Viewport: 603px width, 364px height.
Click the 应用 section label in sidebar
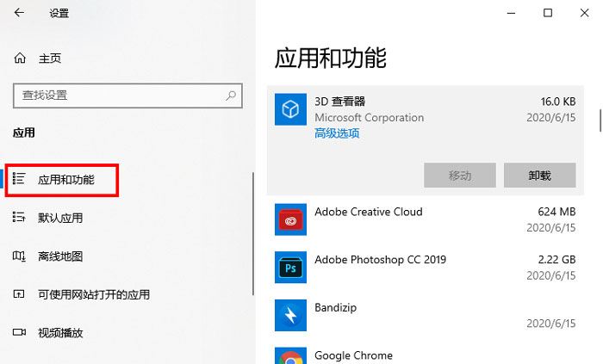(x=24, y=133)
